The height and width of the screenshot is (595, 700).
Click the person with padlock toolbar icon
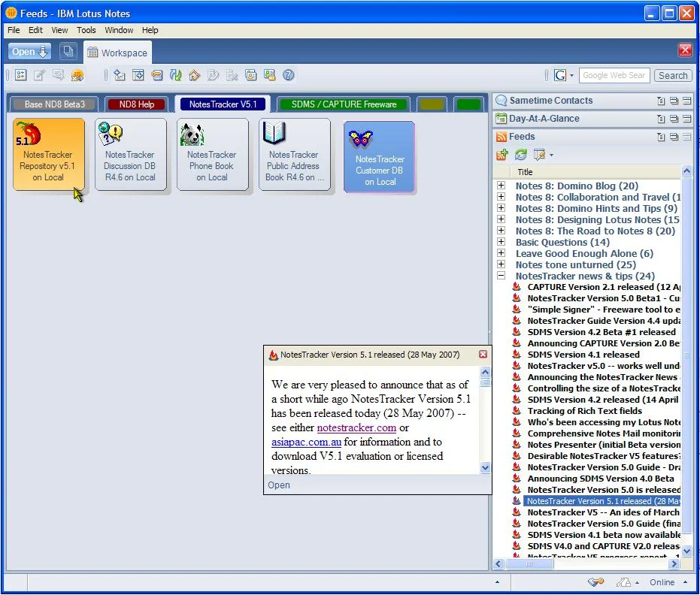270,75
